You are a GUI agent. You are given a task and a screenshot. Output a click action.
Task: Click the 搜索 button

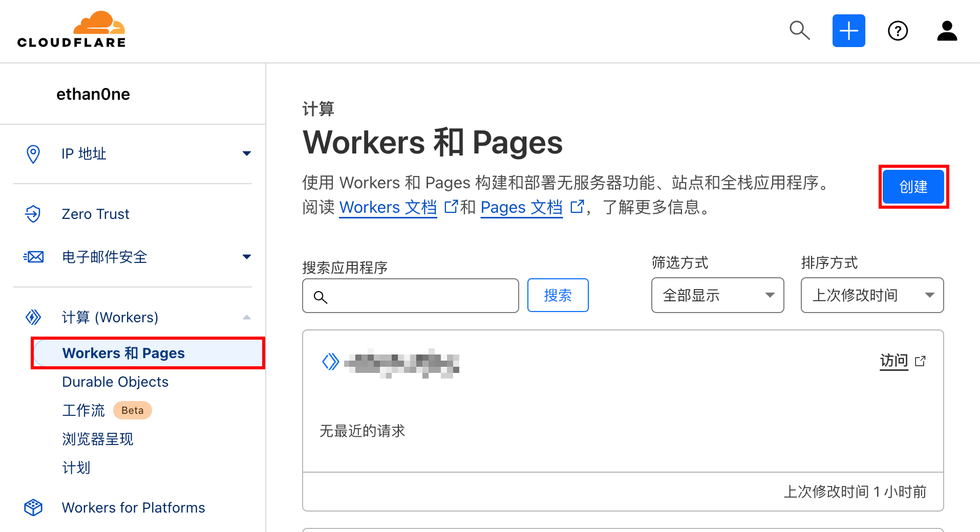click(558, 295)
